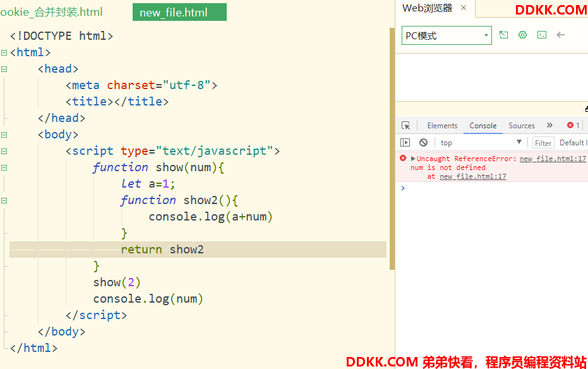Expand the Uncaught ReferenceError disclosure triangle

[x=413, y=159]
